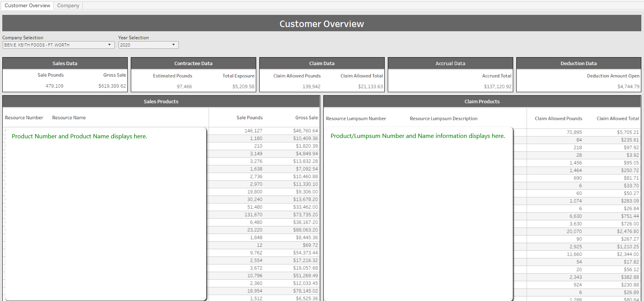Click the Resource Number column header
This screenshot has width=644, height=301.
pos(24,118)
